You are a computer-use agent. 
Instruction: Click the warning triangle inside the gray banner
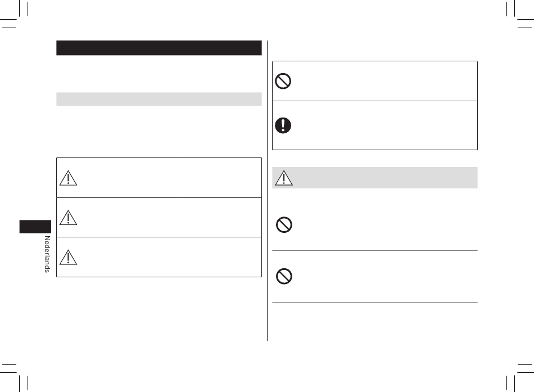coord(284,178)
